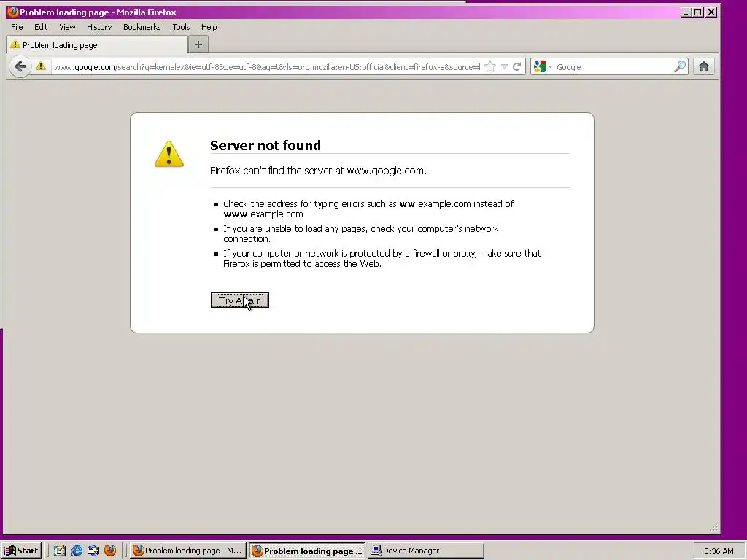
Task: Switch to Device Manager in taskbar
Action: [x=426, y=551]
